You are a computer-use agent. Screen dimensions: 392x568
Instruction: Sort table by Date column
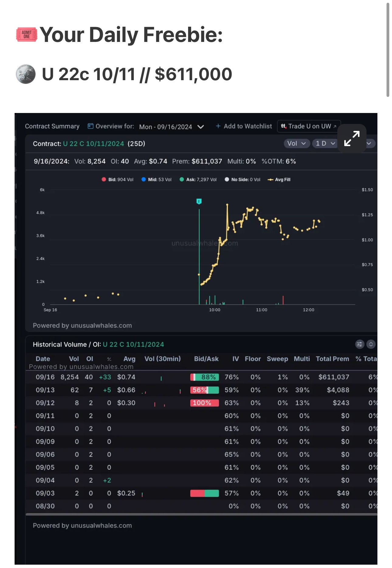click(43, 359)
